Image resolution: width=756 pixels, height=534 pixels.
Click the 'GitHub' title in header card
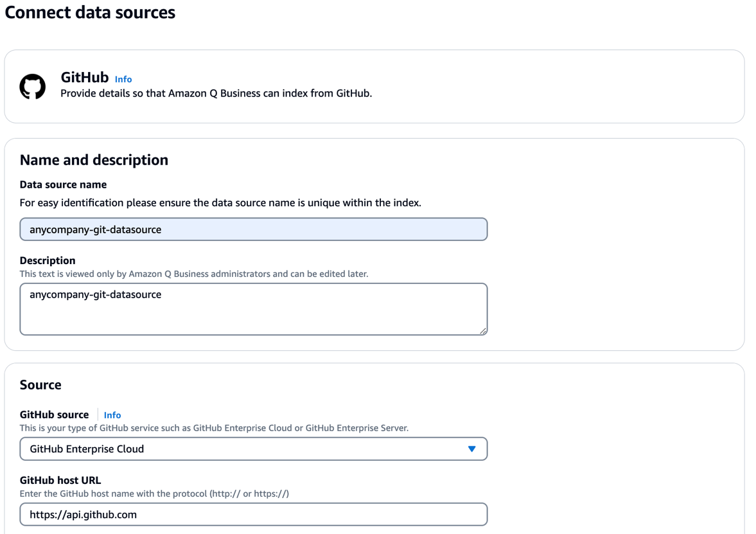pyautogui.click(x=85, y=77)
